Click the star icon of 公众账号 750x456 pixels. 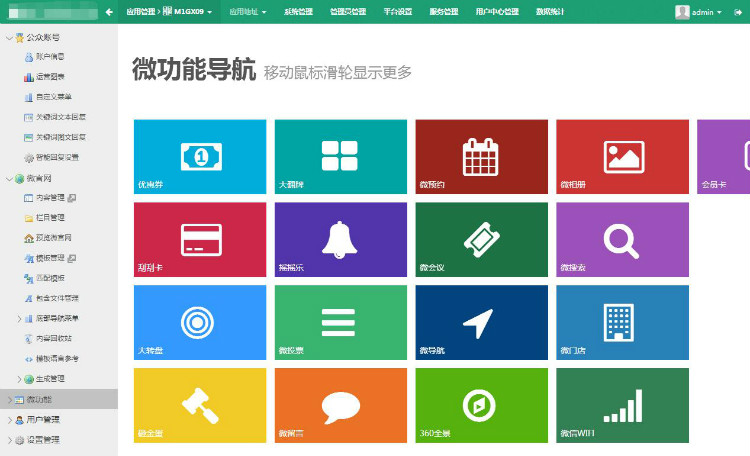[20, 38]
